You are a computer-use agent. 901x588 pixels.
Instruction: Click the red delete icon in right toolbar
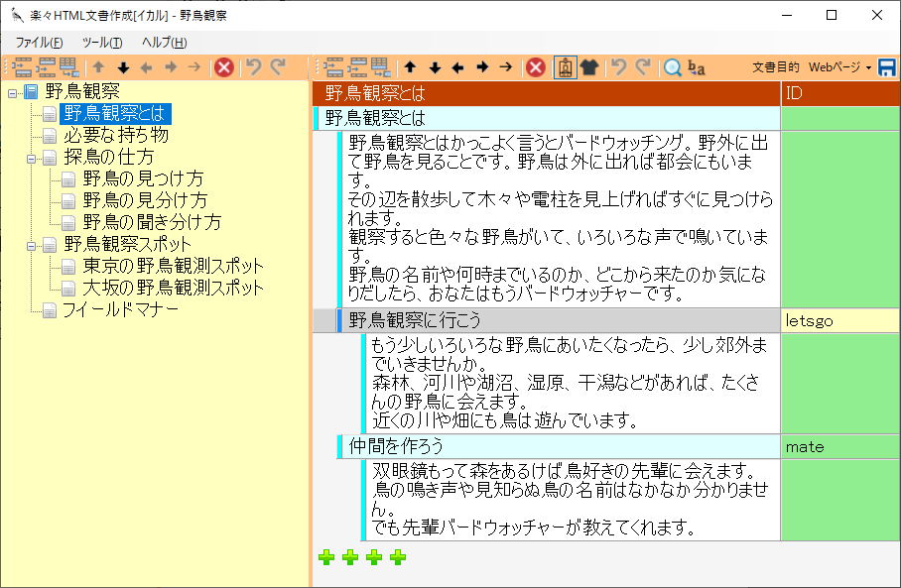point(536,67)
